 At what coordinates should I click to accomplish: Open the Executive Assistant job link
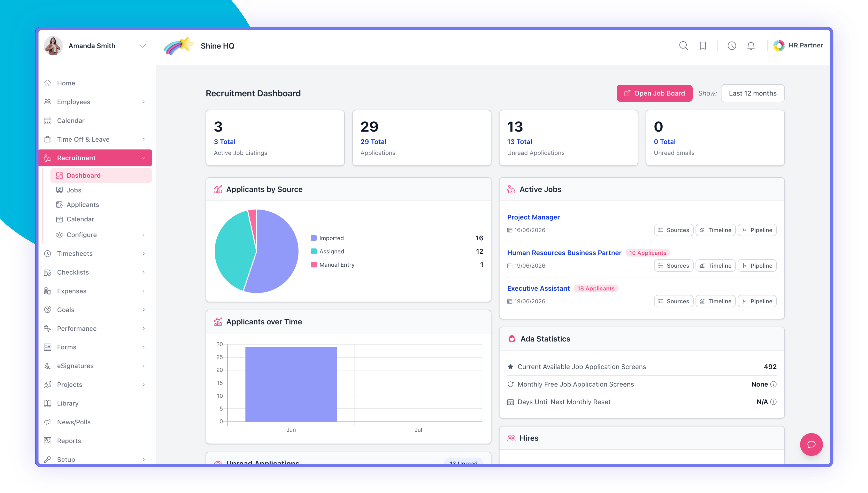[x=538, y=288]
